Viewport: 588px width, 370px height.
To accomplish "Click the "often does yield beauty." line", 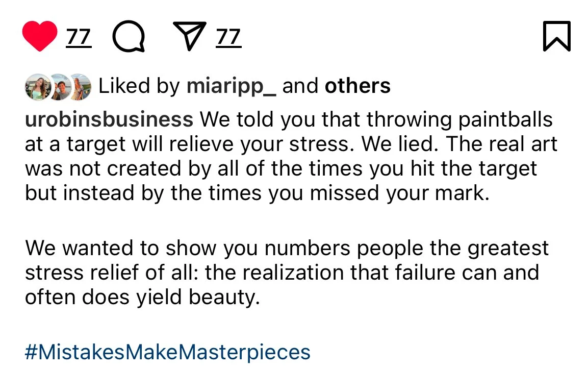I will (x=142, y=297).
